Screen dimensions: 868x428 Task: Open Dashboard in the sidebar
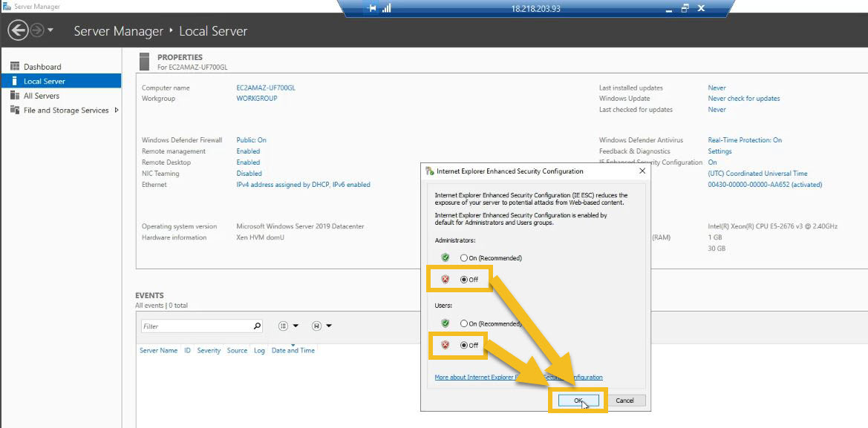point(42,67)
